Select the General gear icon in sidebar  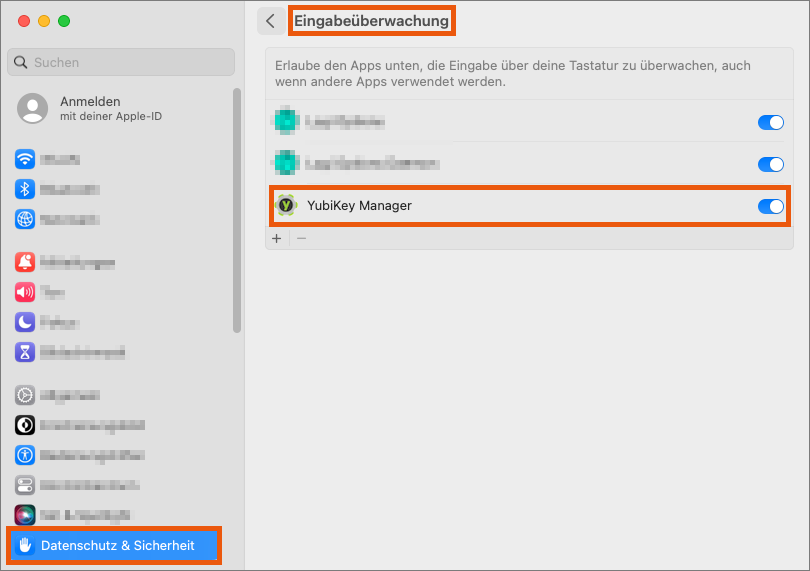[25, 395]
